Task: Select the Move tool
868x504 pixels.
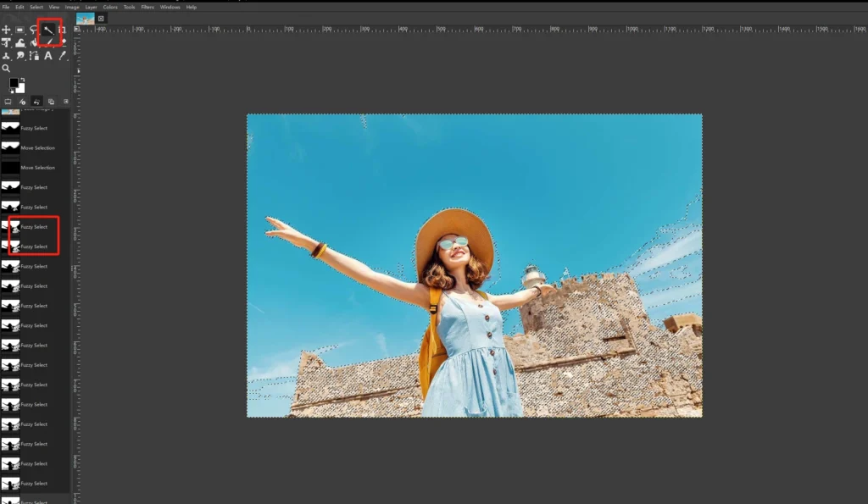Action: (6, 30)
